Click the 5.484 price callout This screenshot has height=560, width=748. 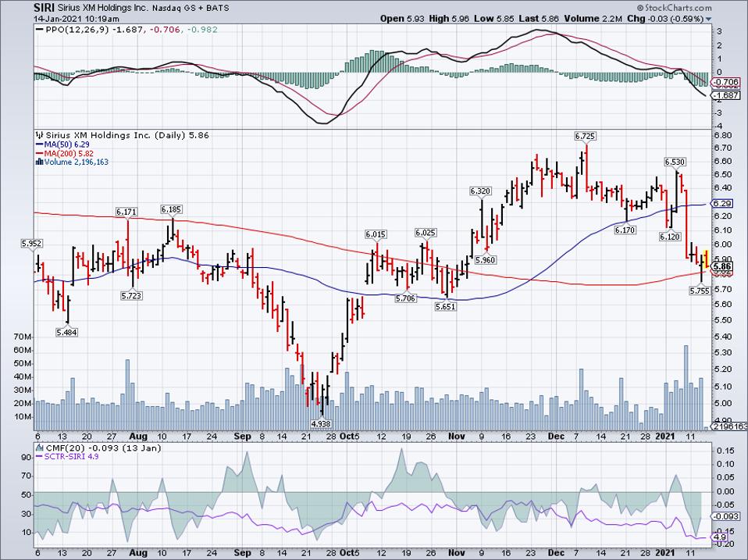[x=67, y=333]
